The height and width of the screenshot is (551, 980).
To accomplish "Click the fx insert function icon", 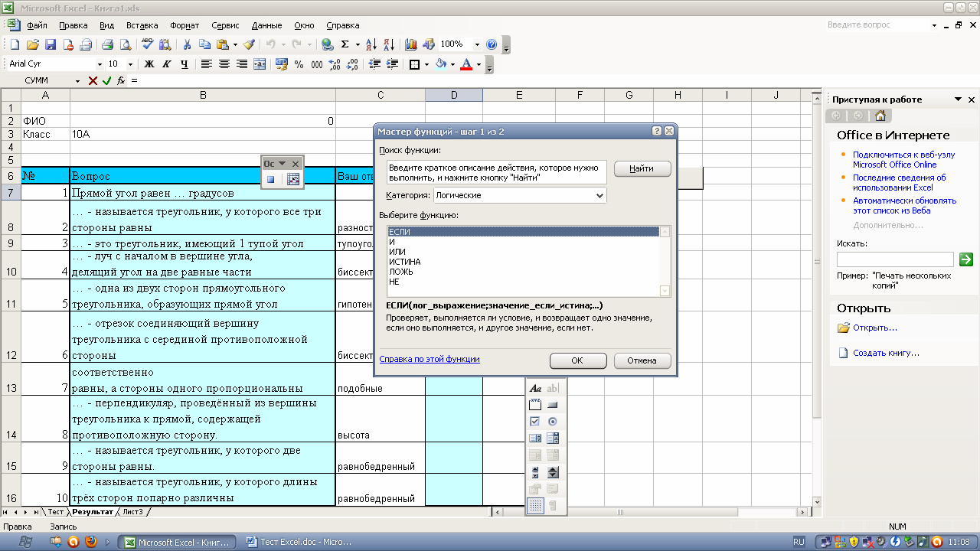I will pos(121,80).
